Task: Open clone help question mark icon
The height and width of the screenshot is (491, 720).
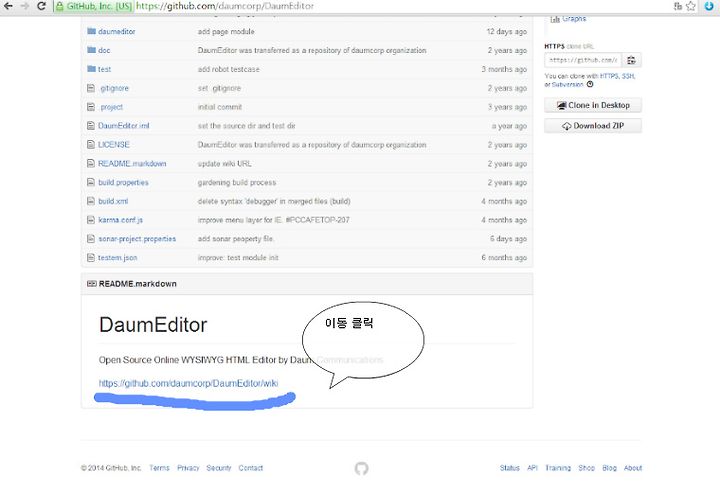Action: 590,84
